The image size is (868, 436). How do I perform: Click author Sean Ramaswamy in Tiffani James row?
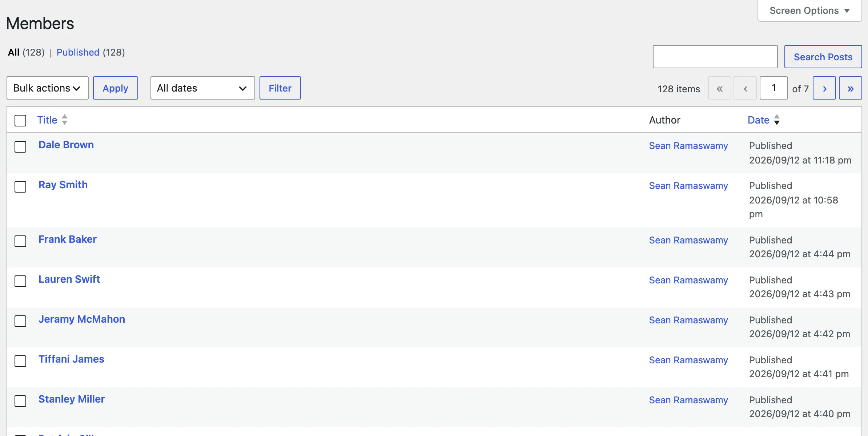pyautogui.click(x=688, y=360)
